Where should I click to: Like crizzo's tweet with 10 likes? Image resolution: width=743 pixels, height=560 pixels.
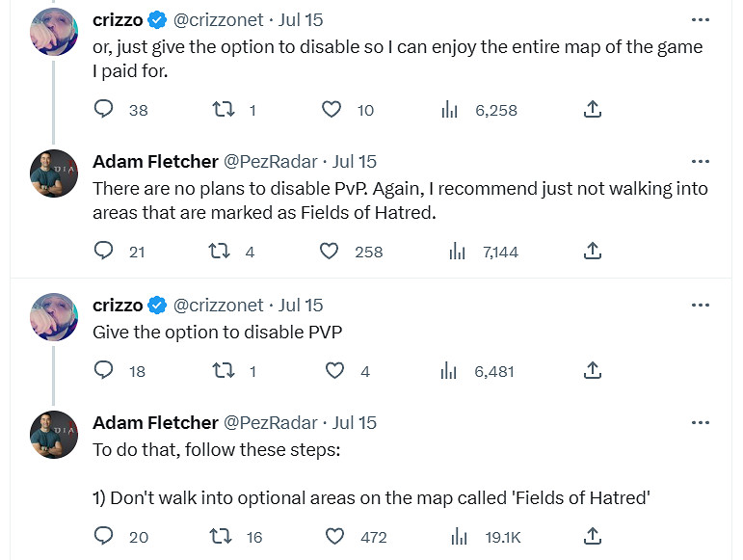pyautogui.click(x=332, y=110)
